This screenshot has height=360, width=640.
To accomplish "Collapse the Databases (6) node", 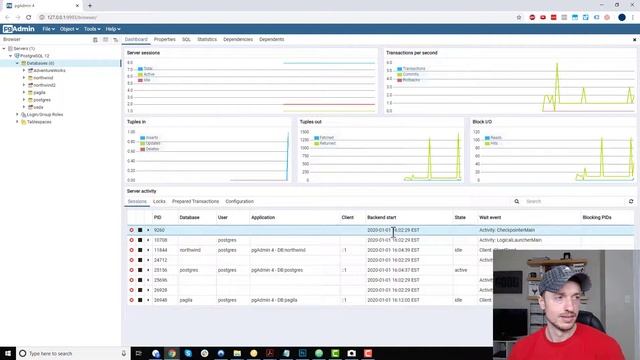I will pos(17,63).
